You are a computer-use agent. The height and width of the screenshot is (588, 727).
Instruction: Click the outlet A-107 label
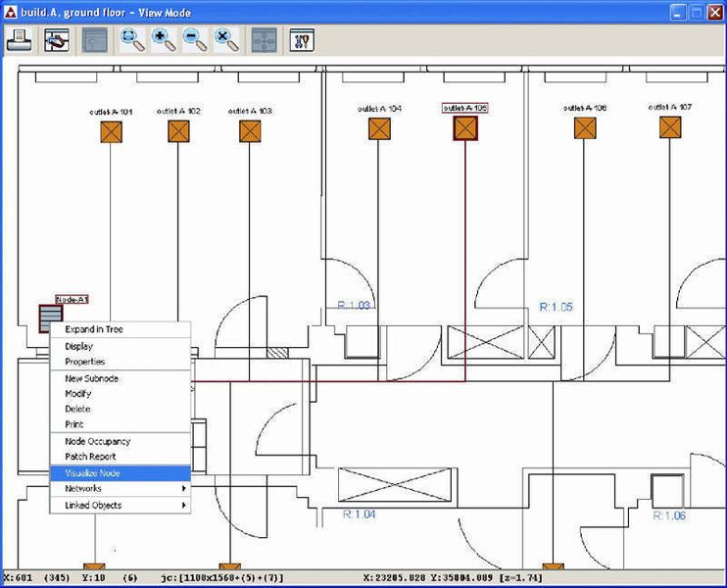coord(670,107)
